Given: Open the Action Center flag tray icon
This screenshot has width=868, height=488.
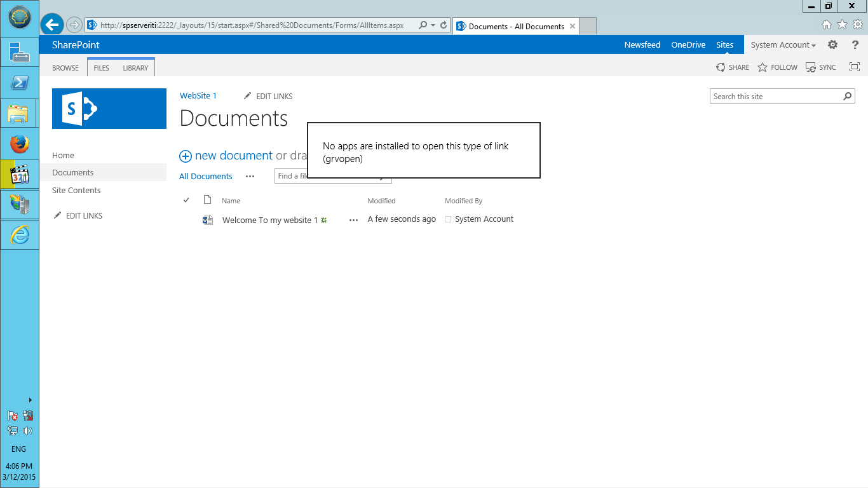Looking at the screenshot, I should (x=13, y=416).
